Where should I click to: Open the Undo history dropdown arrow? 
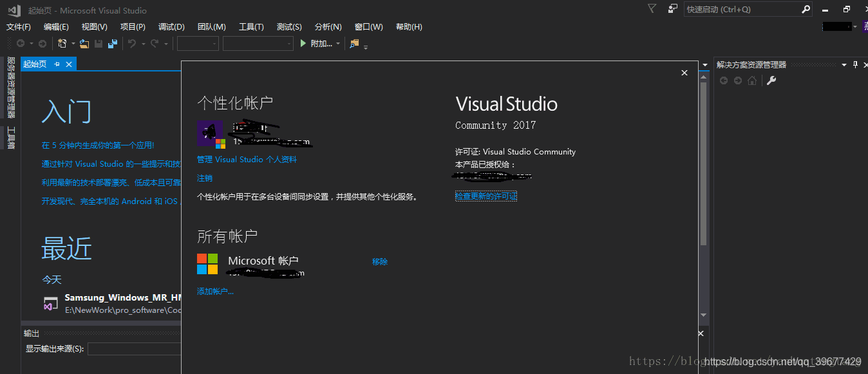(x=143, y=44)
